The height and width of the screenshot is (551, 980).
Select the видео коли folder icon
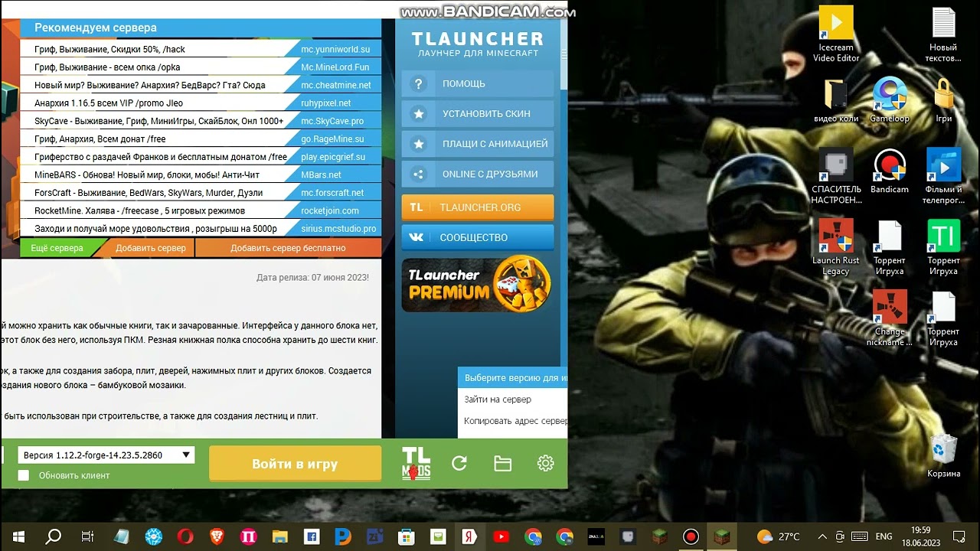click(x=836, y=100)
